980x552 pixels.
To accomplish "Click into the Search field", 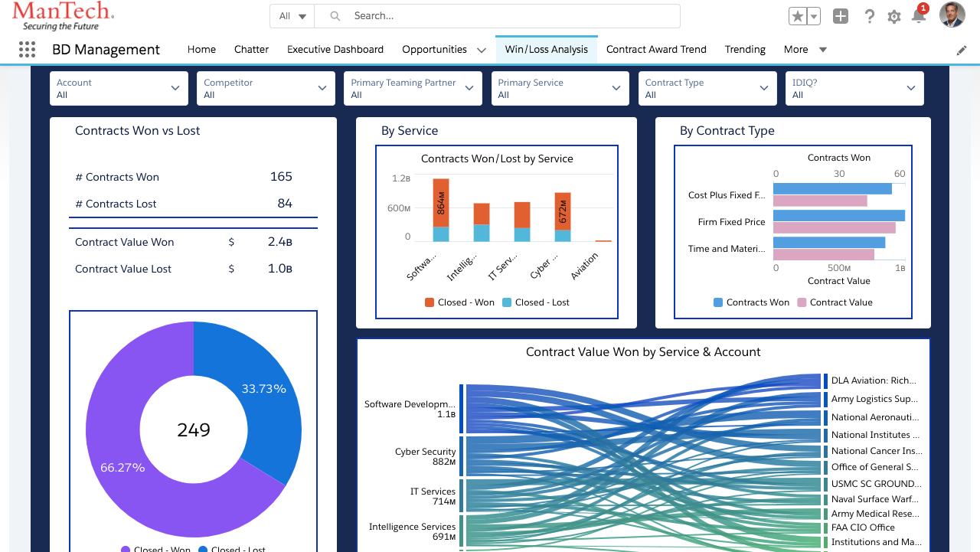I will [x=498, y=16].
